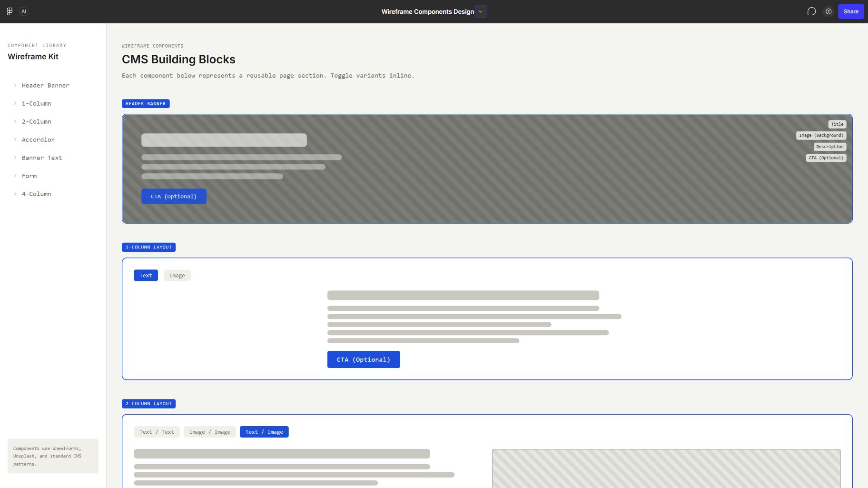Screen dimensions: 868x488
Task: Select Banner Text in sidebar
Action: pyautogui.click(x=42, y=158)
